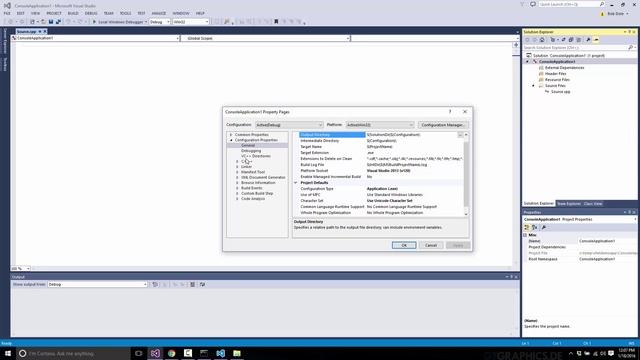Switch to the Source.cpp editor tab
Image resolution: width=640 pixels, height=360 pixels.
click(27, 31)
